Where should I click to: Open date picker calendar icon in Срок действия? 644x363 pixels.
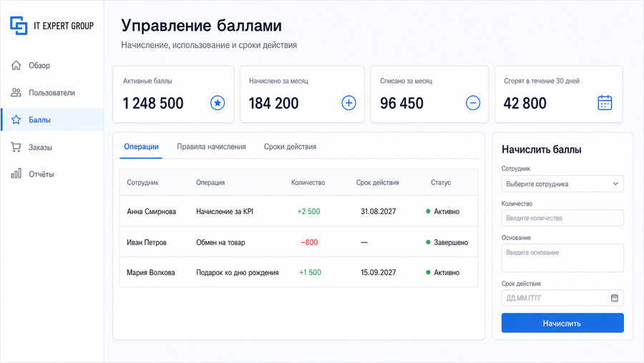[x=615, y=298]
